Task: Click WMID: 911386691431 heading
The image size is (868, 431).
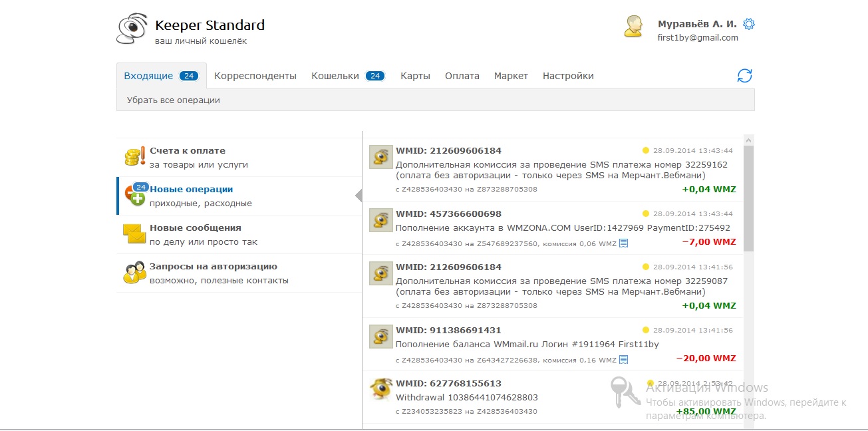Action: coord(448,330)
